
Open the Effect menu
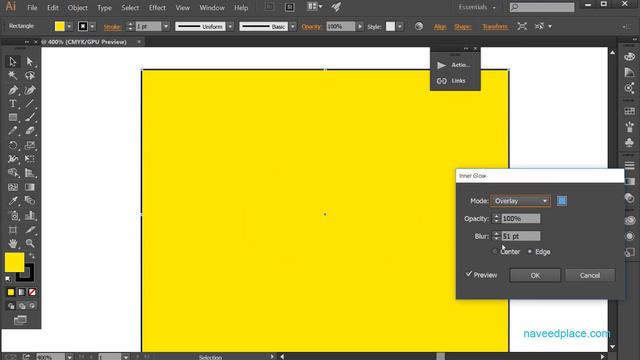tap(157, 8)
